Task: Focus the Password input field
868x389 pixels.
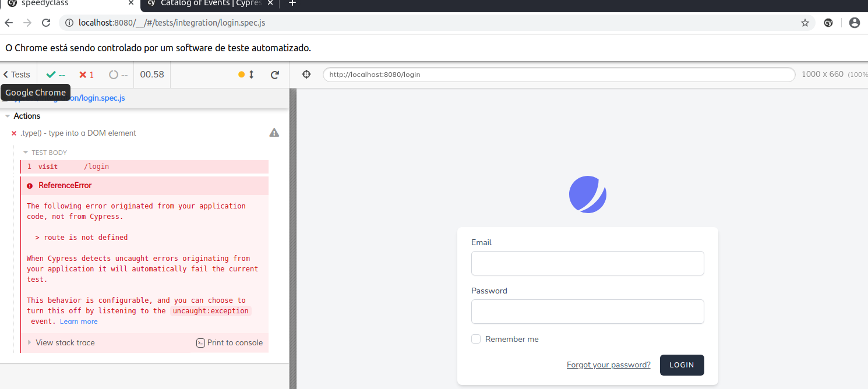Action: pyautogui.click(x=587, y=312)
